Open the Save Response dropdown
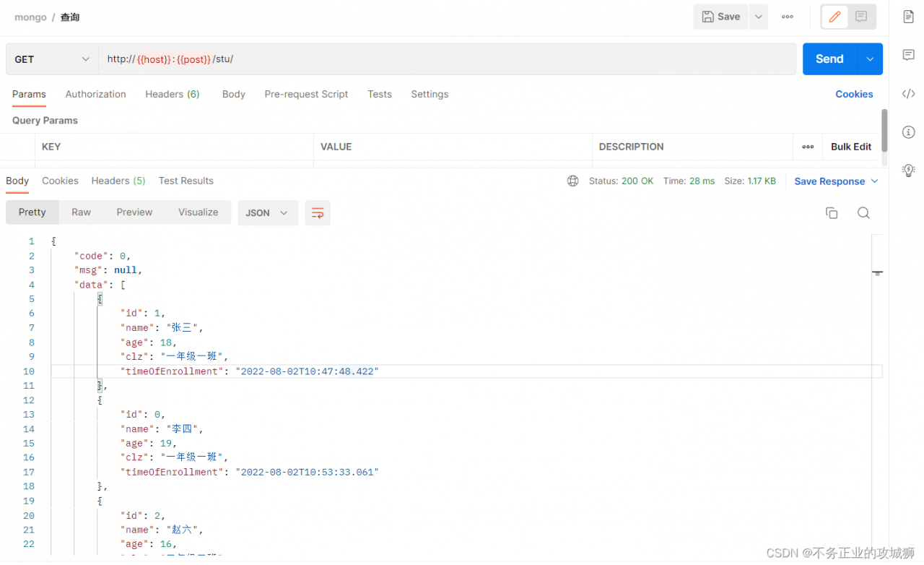Image resolution: width=924 pixels, height=565 pixels. click(x=837, y=181)
